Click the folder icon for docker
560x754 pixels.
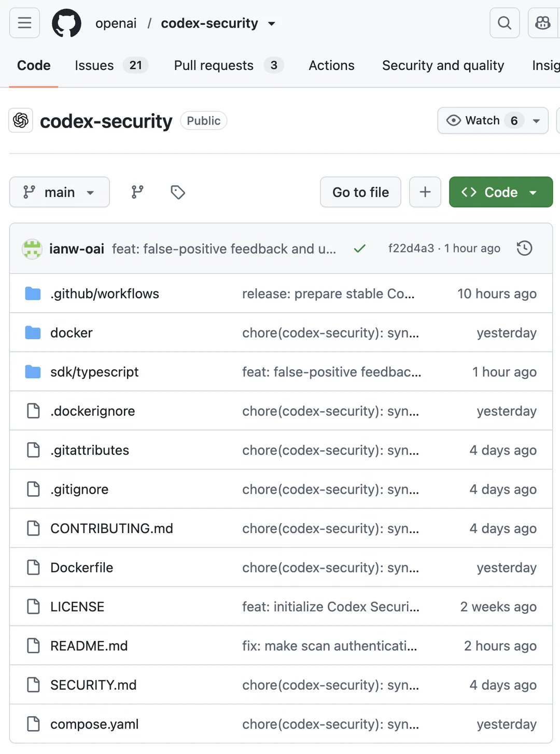click(x=33, y=332)
